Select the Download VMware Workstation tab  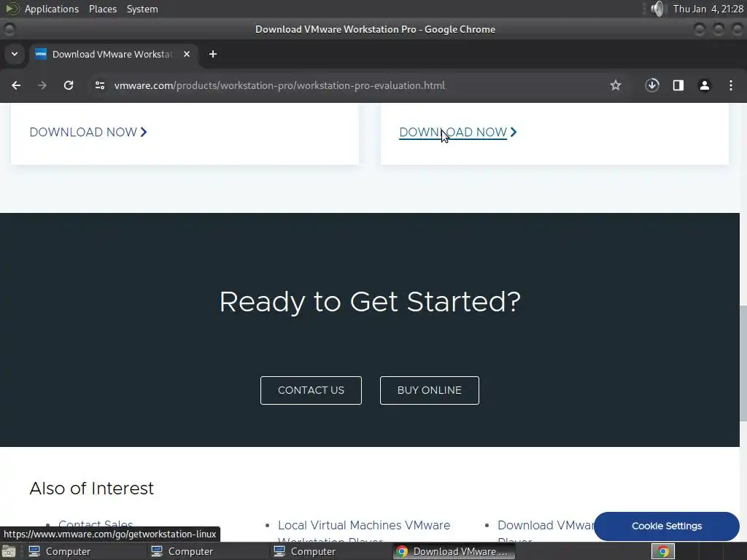tap(113, 54)
